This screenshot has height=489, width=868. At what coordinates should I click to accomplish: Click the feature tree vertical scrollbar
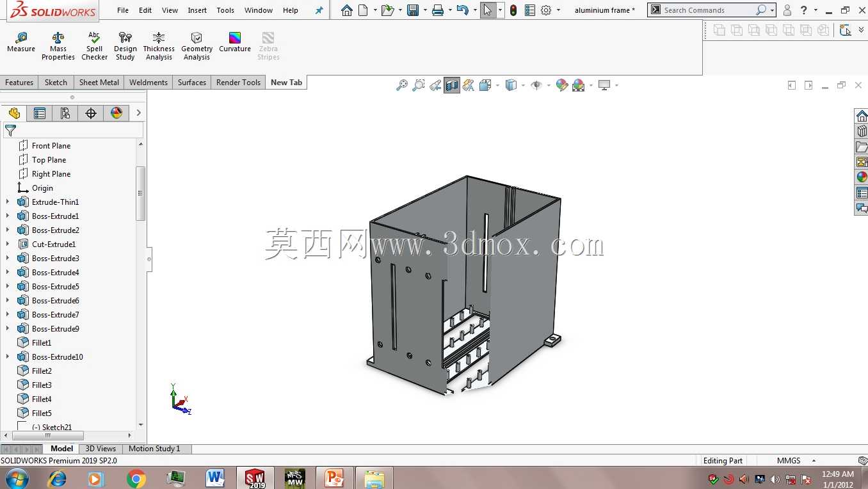[x=141, y=193]
